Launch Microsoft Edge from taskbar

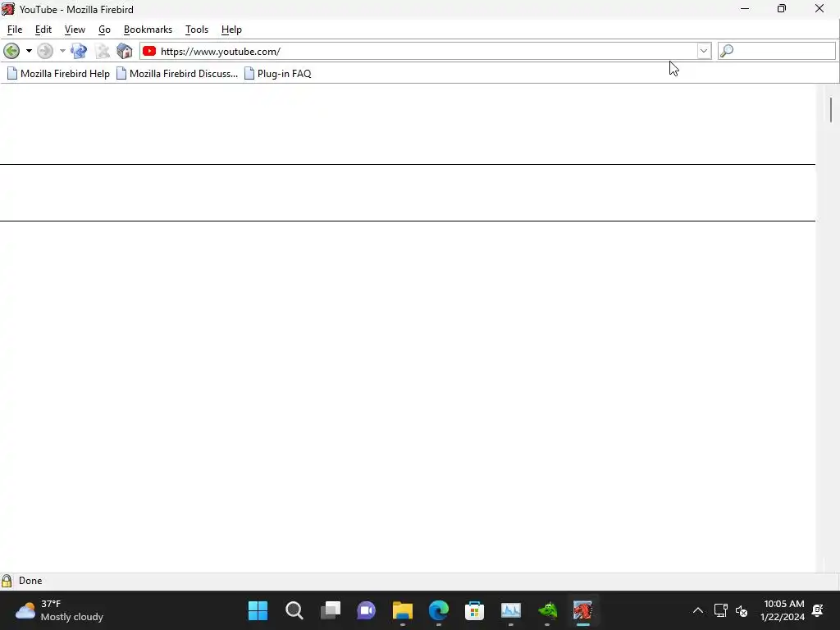pos(439,610)
